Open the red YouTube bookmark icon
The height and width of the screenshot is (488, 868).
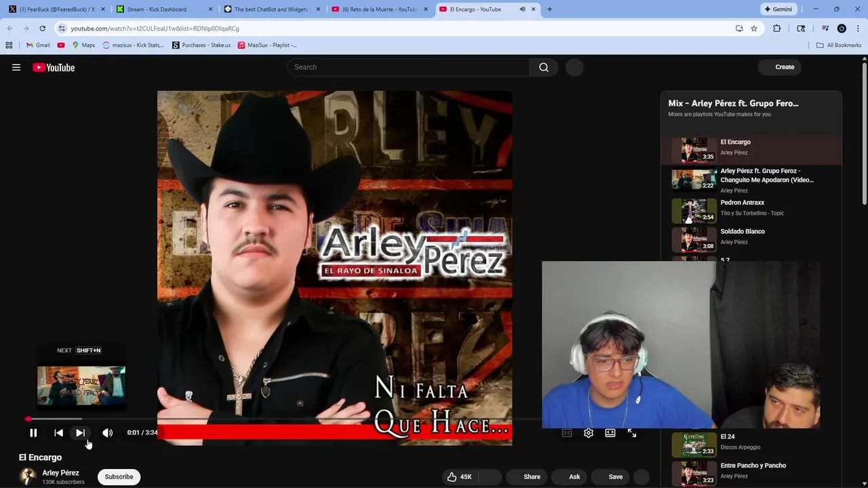click(61, 45)
